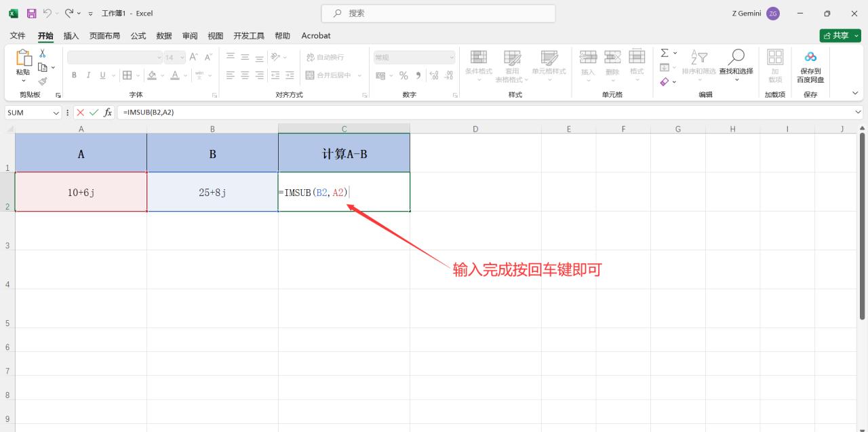Image resolution: width=868 pixels, height=432 pixels.
Task: Click the increase indent icon
Action: (290, 75)
